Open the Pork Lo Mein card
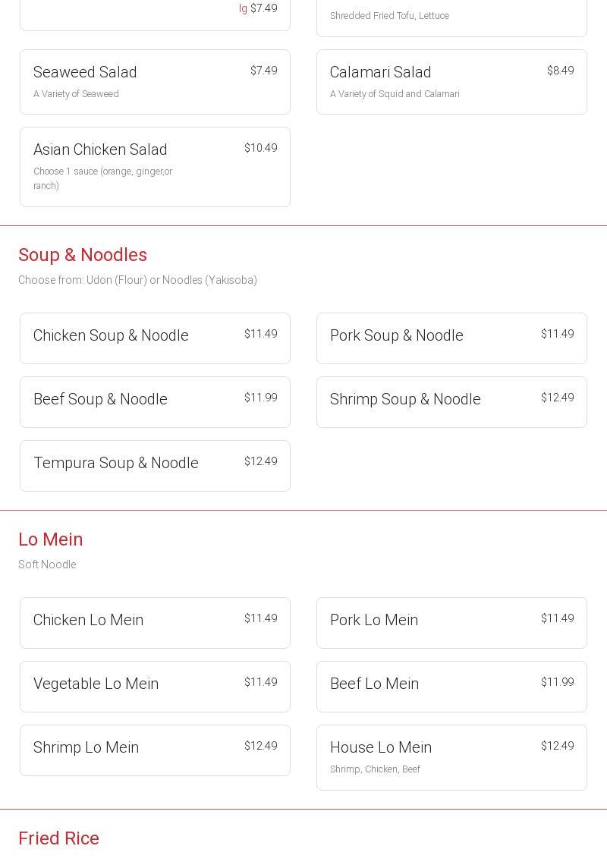 coord(451,623)
